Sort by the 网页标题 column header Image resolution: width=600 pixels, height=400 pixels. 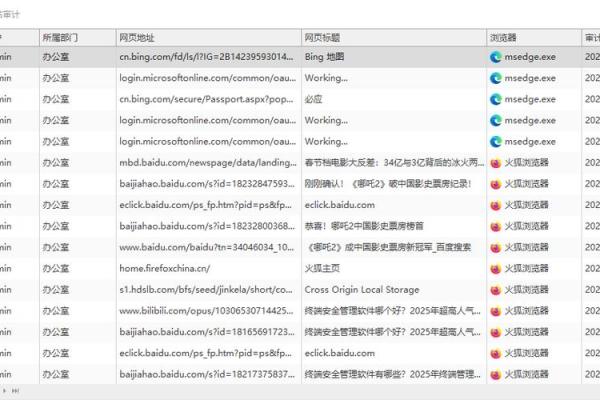[394, 38]
